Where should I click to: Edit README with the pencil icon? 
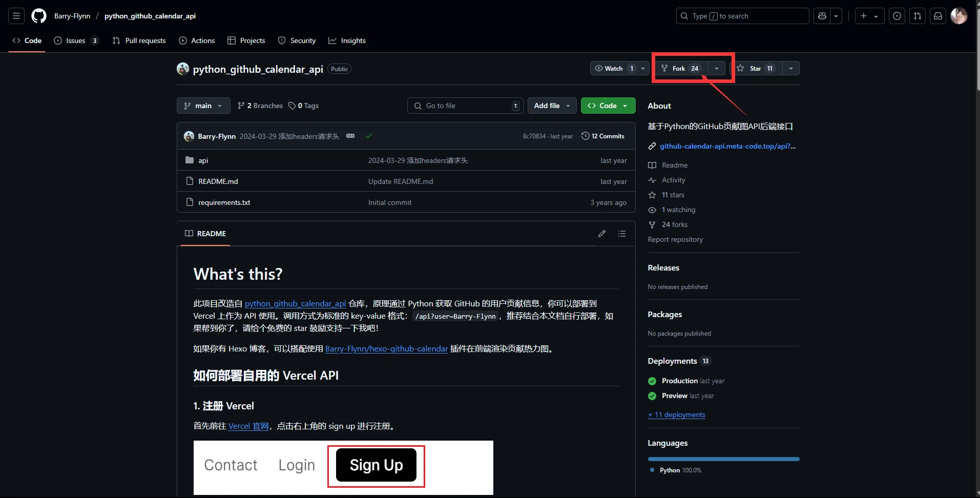click(x=602, y=234)
